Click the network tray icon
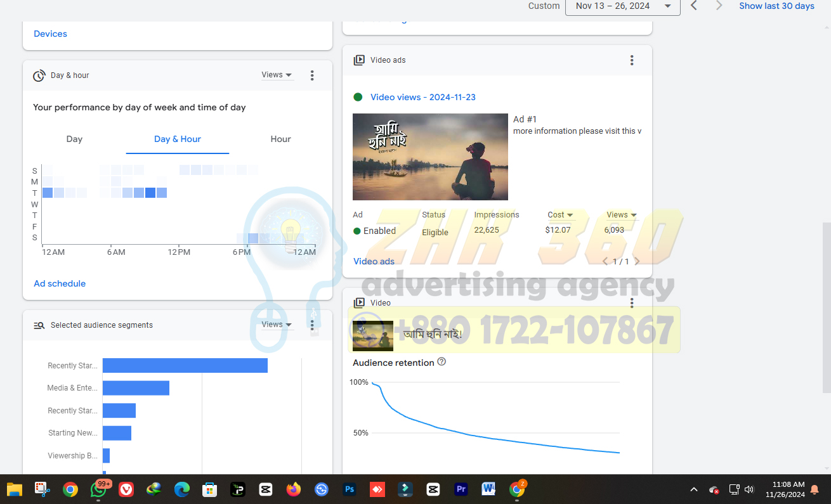Viewport: 831px width, 504px height. 734,489
